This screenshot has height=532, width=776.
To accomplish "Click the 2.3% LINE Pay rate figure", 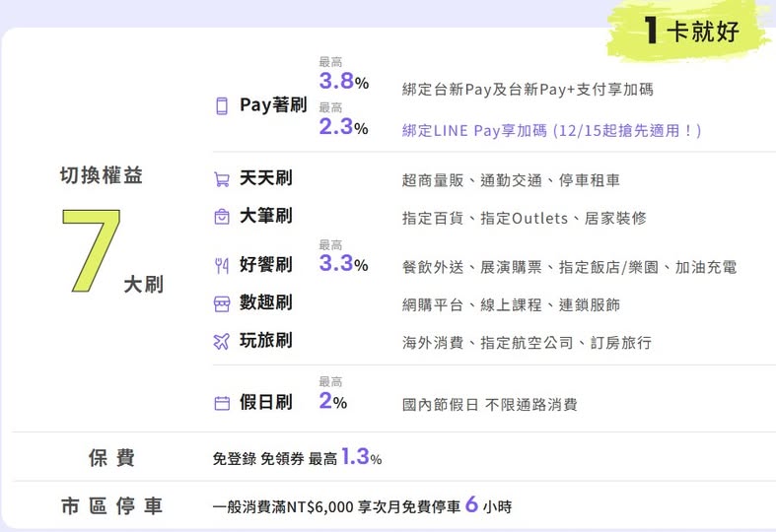I will [343, 127].
